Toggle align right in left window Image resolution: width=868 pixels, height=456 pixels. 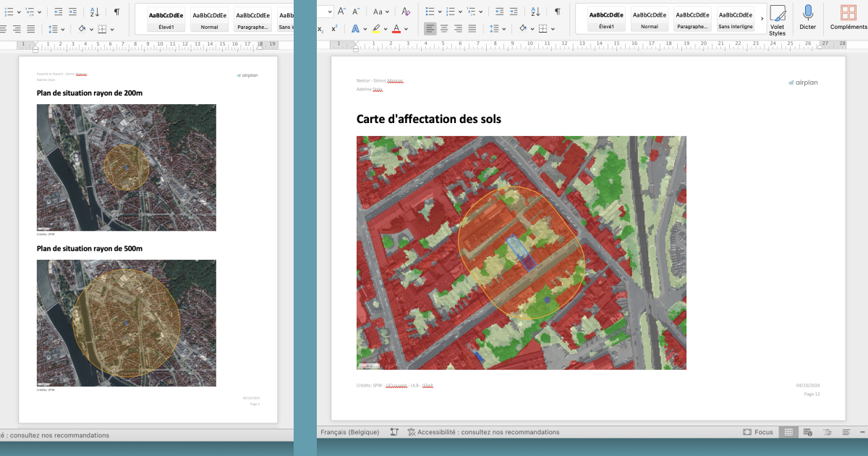click(x=16, y=28)
